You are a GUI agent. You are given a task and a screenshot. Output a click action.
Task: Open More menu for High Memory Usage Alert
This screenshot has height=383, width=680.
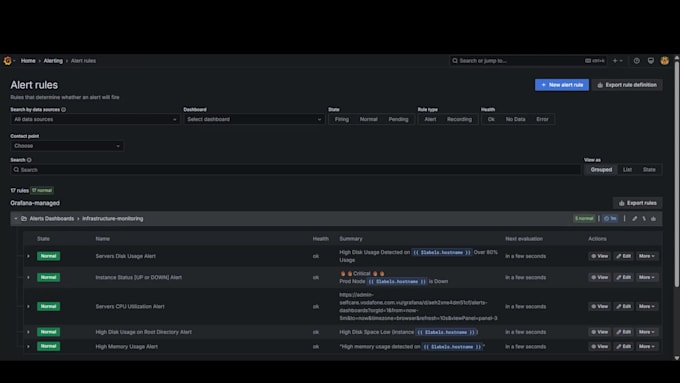tap(647, 347)
